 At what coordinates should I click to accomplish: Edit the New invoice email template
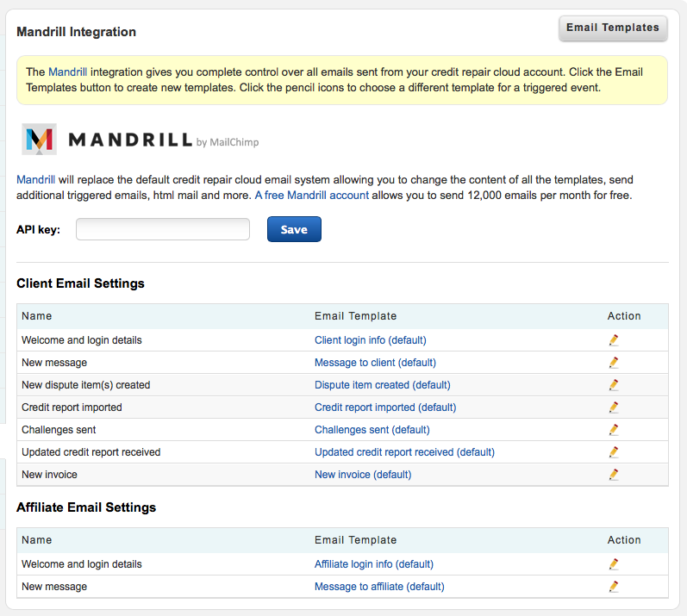(614, 474)
